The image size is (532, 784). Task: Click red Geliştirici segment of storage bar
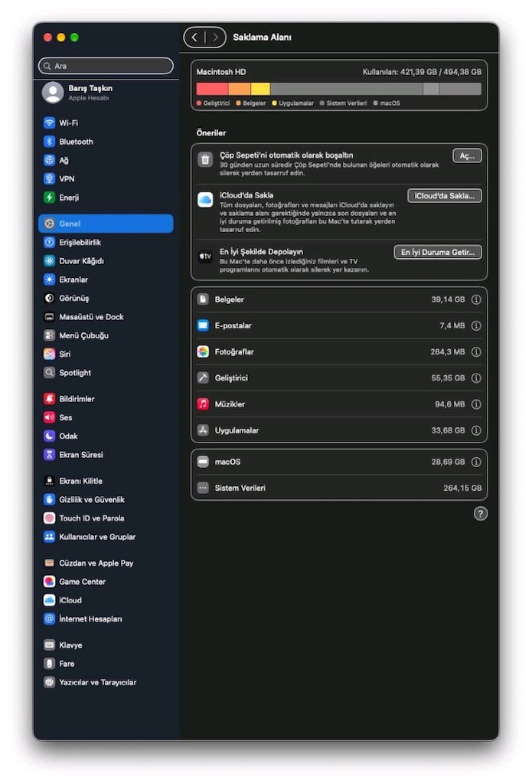point(213,89)
